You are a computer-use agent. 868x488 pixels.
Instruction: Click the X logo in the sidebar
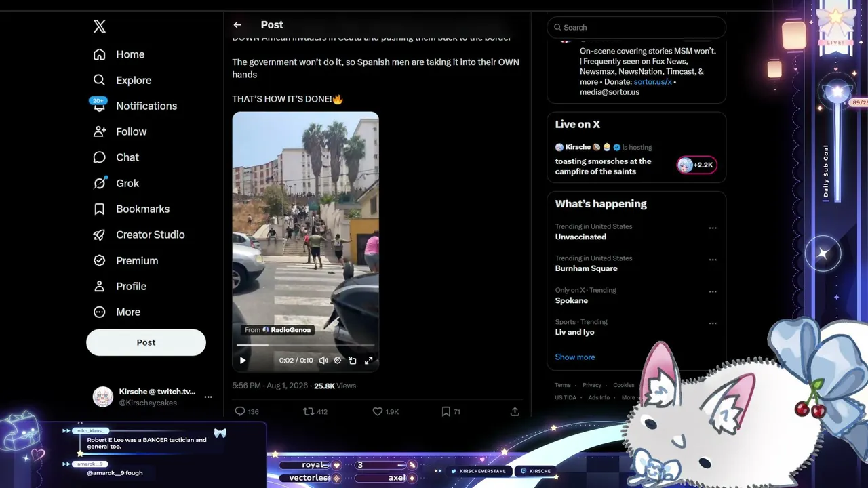pyautogui.click(x=100, y=26)
